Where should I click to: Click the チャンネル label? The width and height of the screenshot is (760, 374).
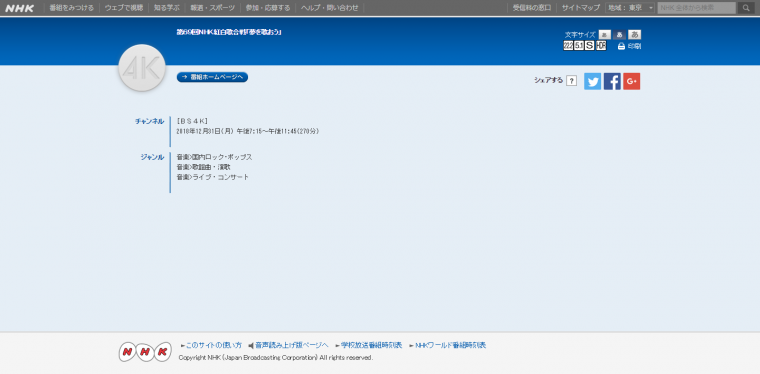click(x=149, y=122)
